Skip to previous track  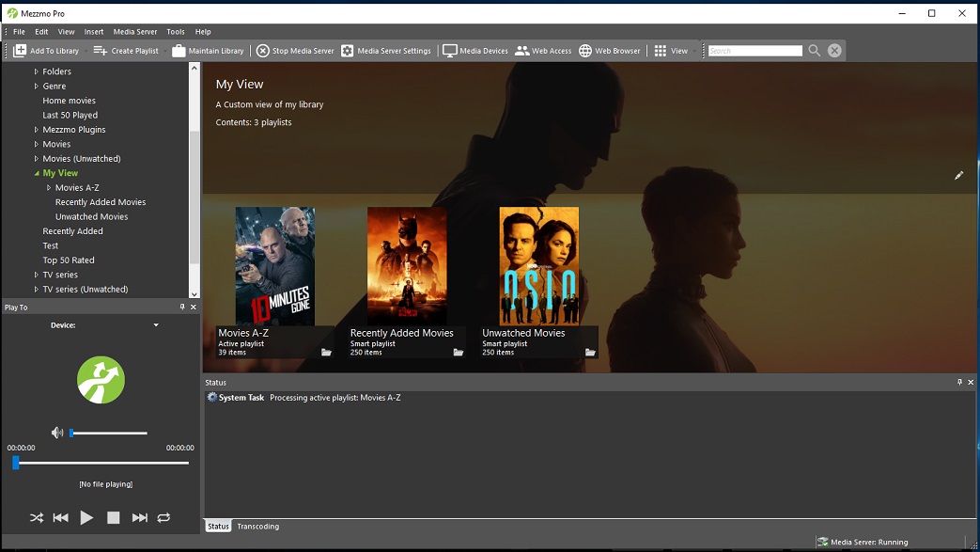click(x=61, y=517)
